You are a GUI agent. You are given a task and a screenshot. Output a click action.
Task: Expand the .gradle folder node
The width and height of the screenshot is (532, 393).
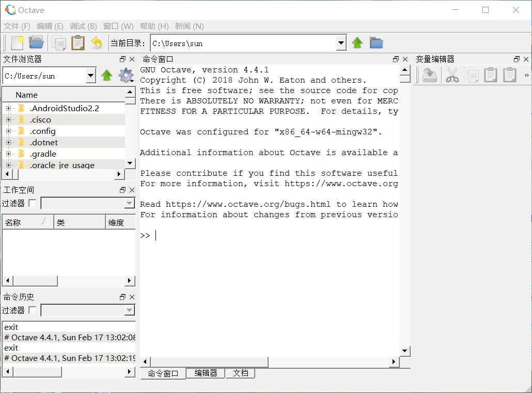[8, 154]
